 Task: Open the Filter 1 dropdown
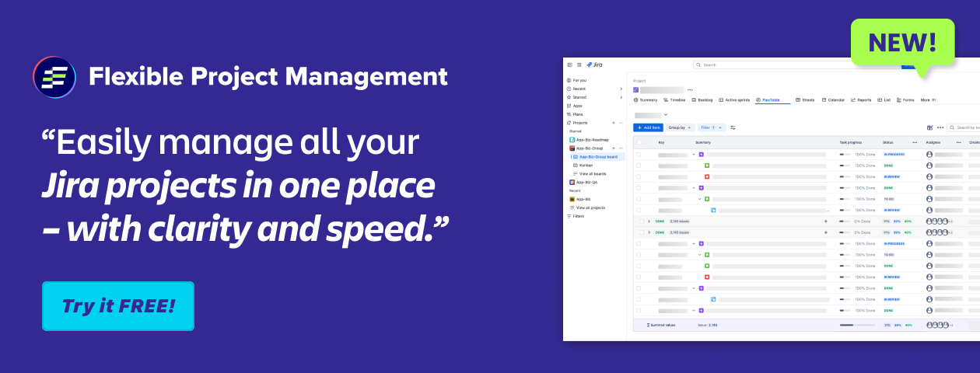(712, 127)
